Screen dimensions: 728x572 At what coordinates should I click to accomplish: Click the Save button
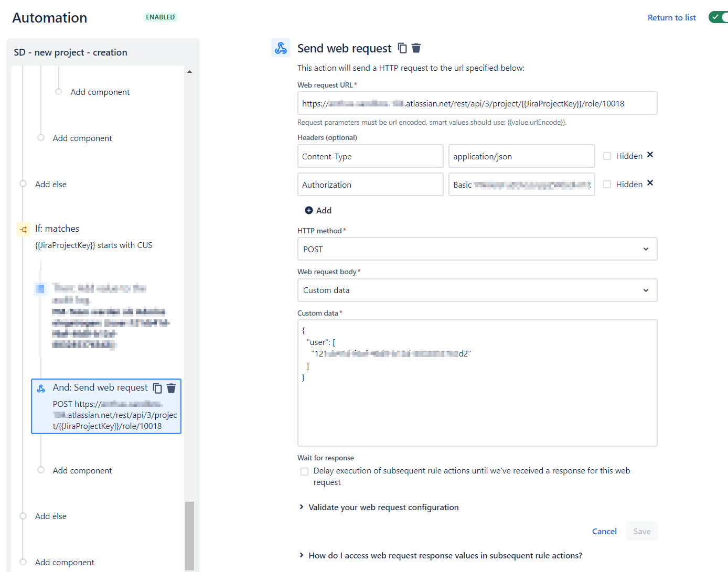(x=641, y=531)
